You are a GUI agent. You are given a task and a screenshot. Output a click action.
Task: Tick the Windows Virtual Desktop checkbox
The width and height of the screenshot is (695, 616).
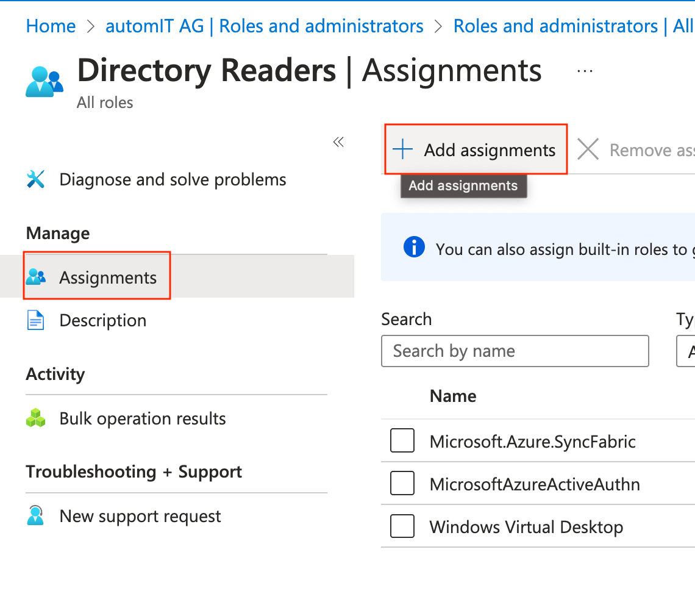pyautogui.click(x=402, y=526)
